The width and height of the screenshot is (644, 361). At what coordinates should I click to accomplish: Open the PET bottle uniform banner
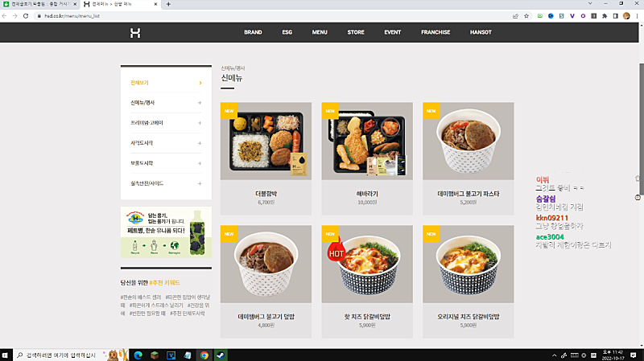pyautogui.click(x=166, y=232)
